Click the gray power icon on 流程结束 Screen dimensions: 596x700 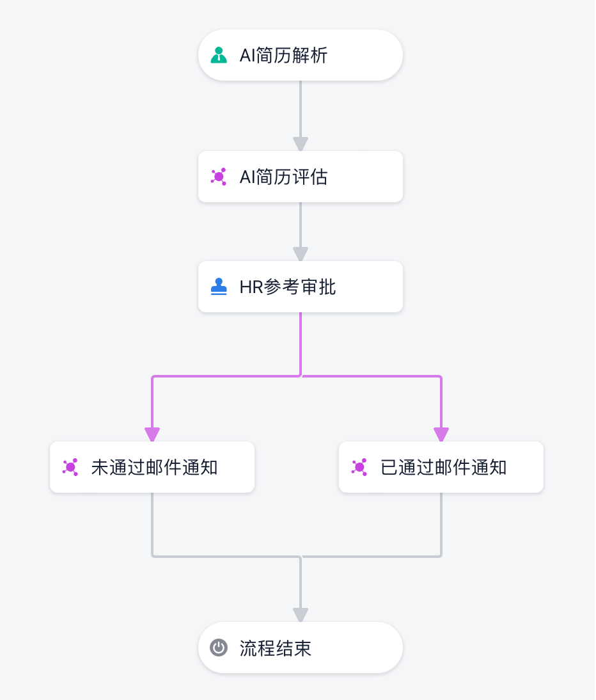pos(219,648)
